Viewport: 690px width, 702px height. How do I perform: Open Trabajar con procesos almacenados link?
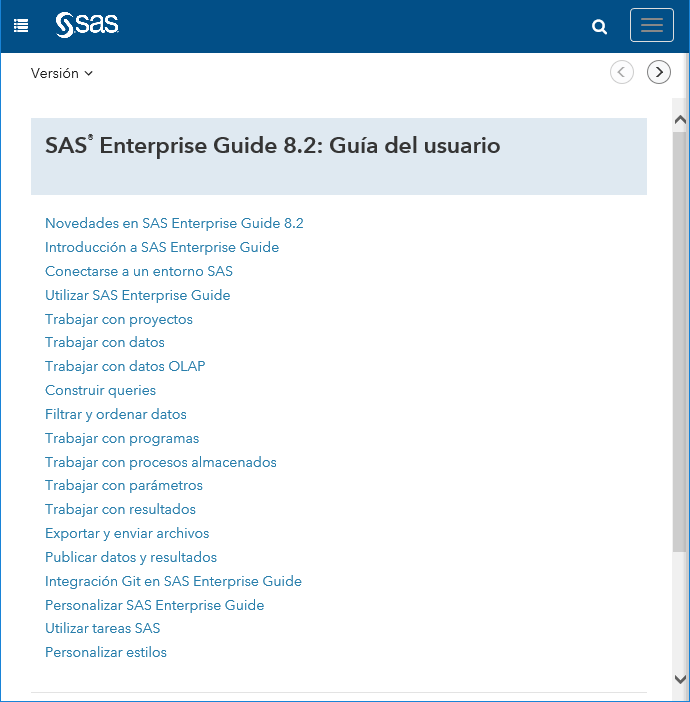(x=161, y=462)
